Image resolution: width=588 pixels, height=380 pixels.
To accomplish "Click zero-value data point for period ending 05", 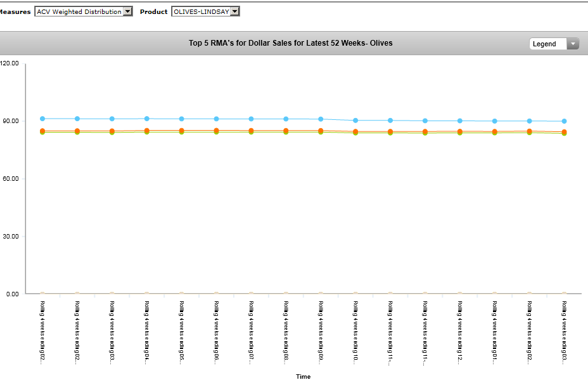I will pyautogui.click(x=182, y=294).
